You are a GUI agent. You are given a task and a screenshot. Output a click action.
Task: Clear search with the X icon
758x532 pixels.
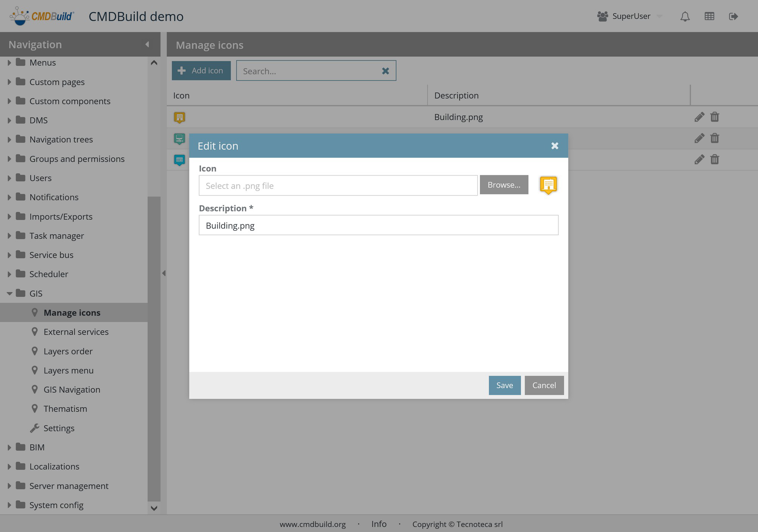[385, 71]
